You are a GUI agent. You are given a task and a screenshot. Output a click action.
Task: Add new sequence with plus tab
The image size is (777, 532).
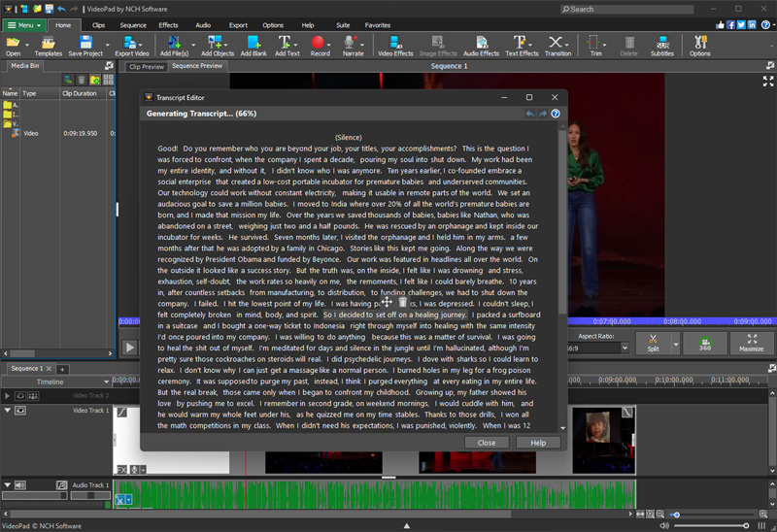[x=62, y=369]
